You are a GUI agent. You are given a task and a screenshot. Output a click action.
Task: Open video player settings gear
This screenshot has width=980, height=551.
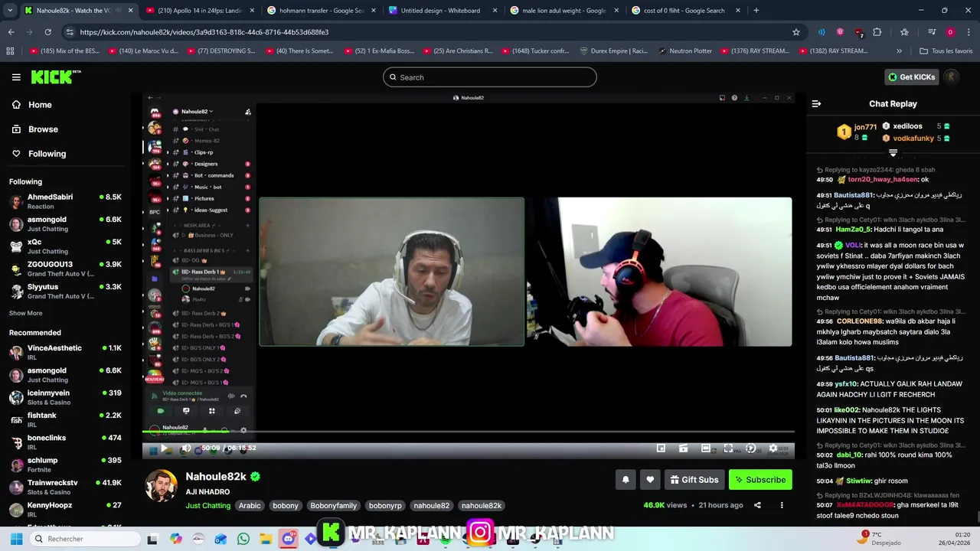[773, 448]
